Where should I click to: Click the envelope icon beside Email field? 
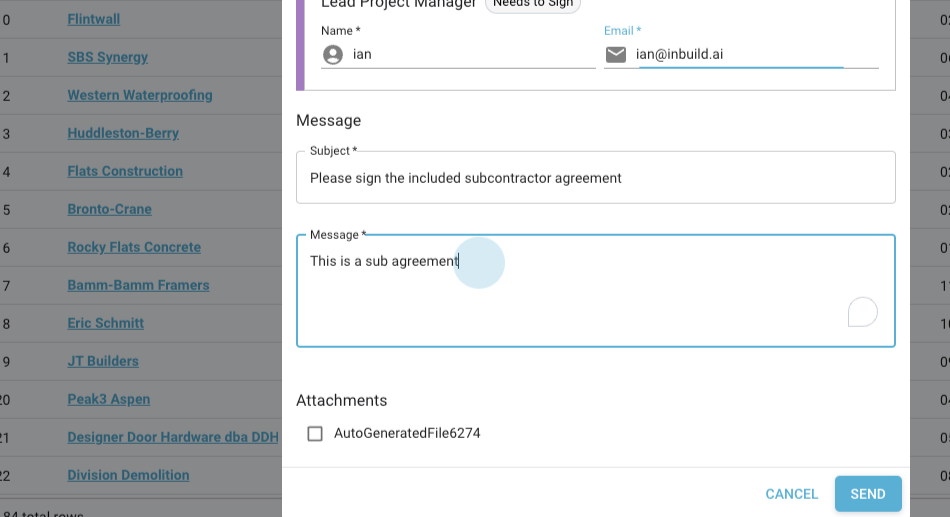click(x=616, y=54)
